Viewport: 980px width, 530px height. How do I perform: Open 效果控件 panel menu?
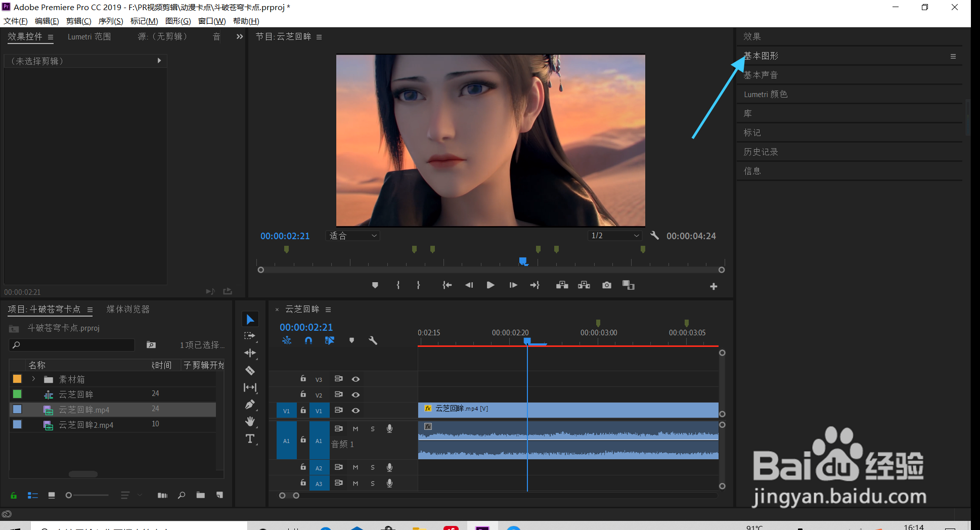51,37
